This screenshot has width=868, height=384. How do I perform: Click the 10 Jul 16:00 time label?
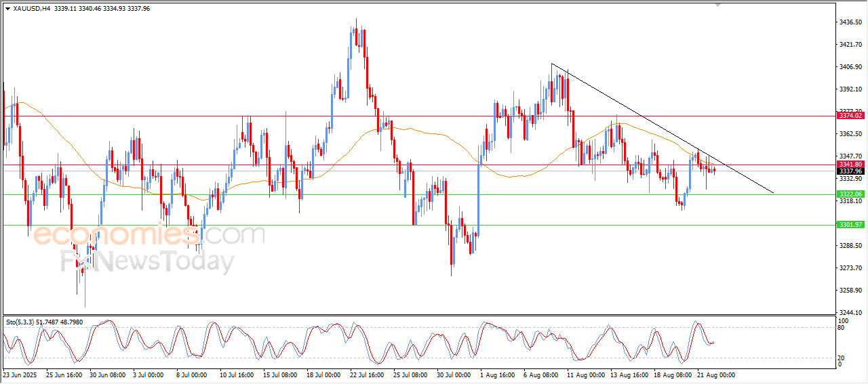click(237, 375)
